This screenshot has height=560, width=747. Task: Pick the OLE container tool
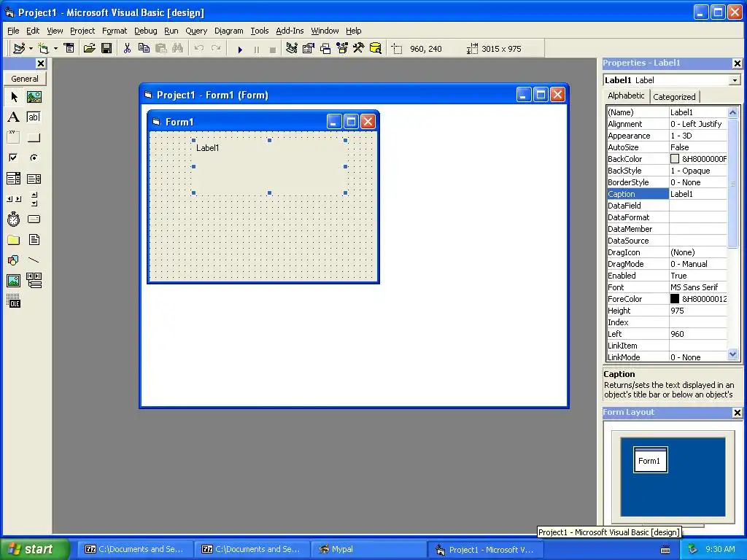click(x=14, y=301)
